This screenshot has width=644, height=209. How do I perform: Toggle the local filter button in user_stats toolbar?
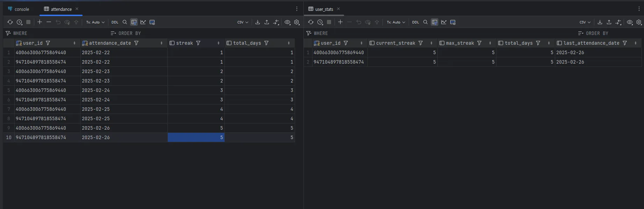tap(435, 22)
